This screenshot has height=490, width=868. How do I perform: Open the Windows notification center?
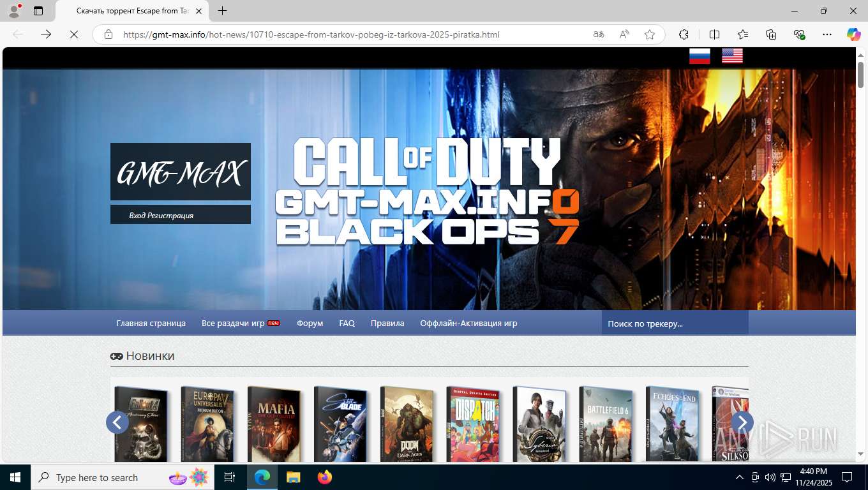pos(847,477)
